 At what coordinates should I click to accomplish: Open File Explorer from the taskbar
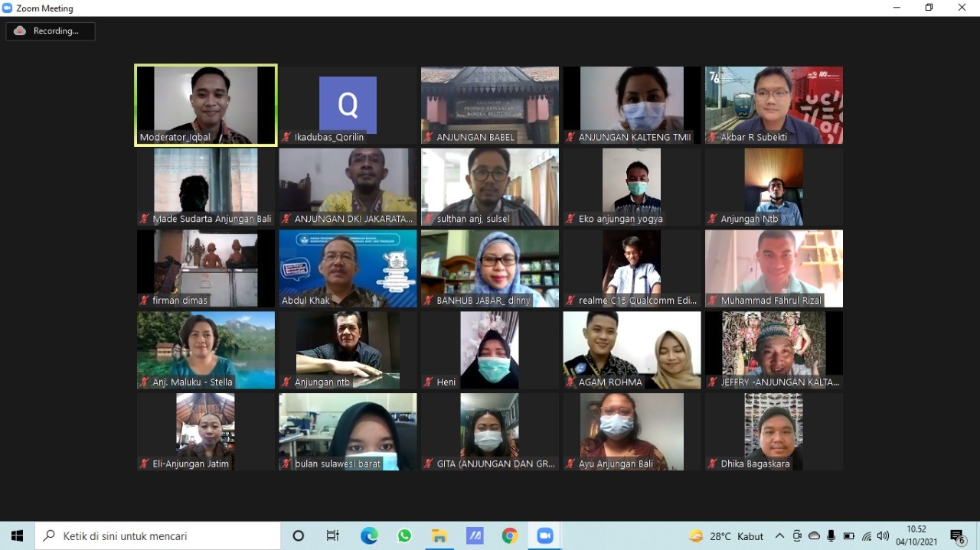coord(439,535)
